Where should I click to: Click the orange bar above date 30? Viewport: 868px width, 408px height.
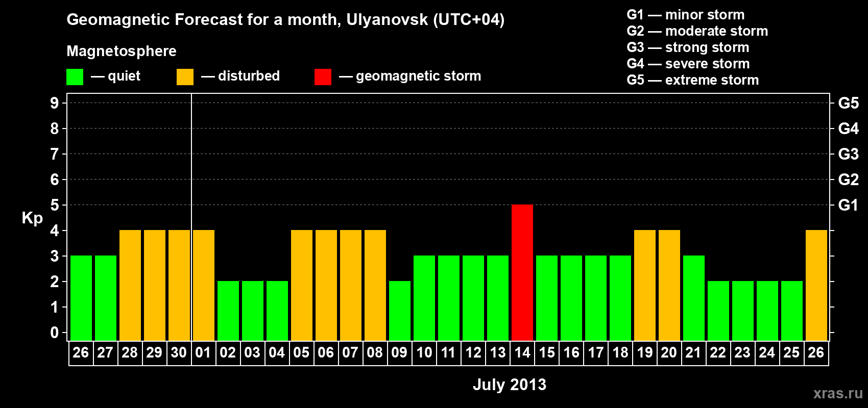pyautogui.click(x=179, y=285)
